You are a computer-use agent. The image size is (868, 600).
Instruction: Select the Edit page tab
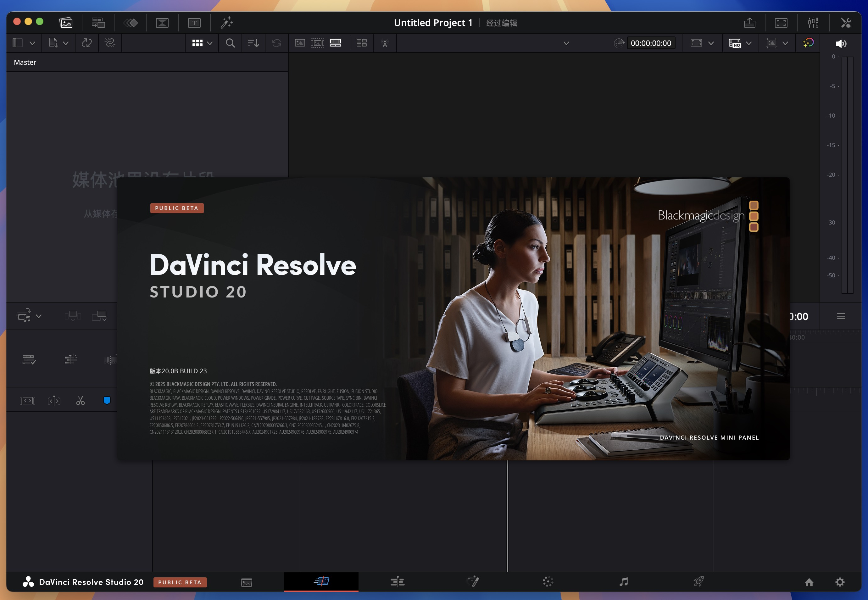(x=397, y=582)
